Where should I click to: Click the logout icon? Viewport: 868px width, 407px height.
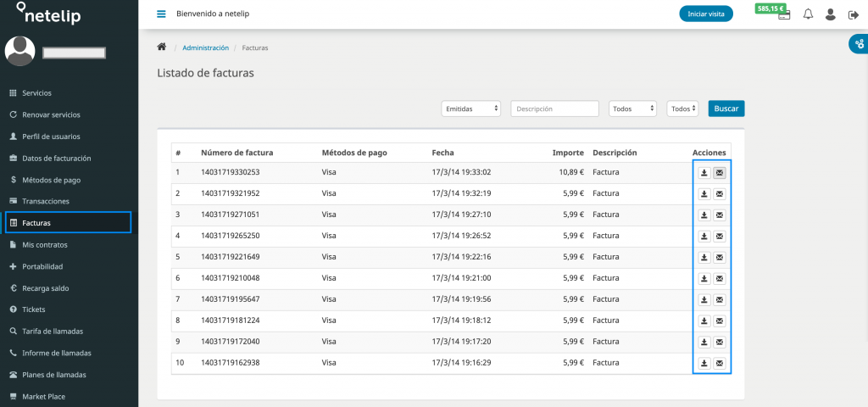[852, 14]
